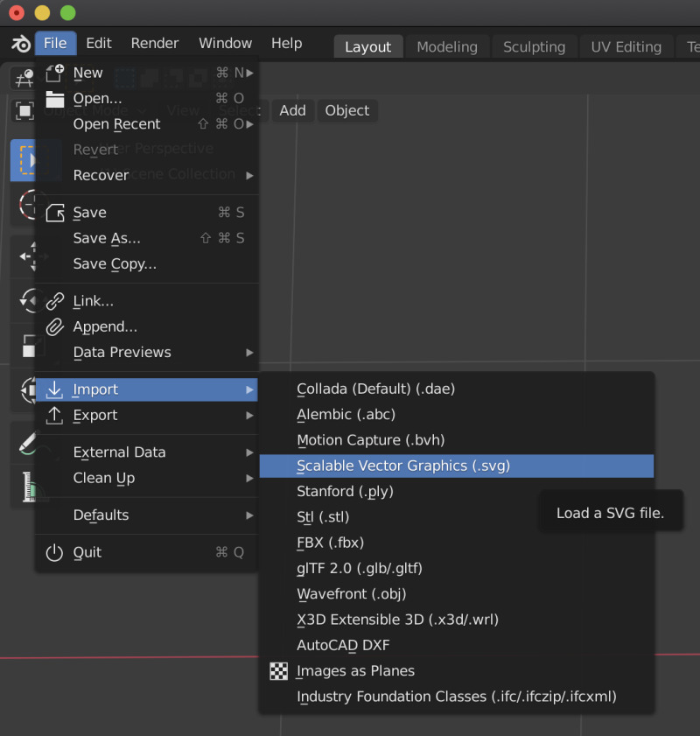Expand the Defaults submenu
The image size is (700, 736).
click(249, 515)
